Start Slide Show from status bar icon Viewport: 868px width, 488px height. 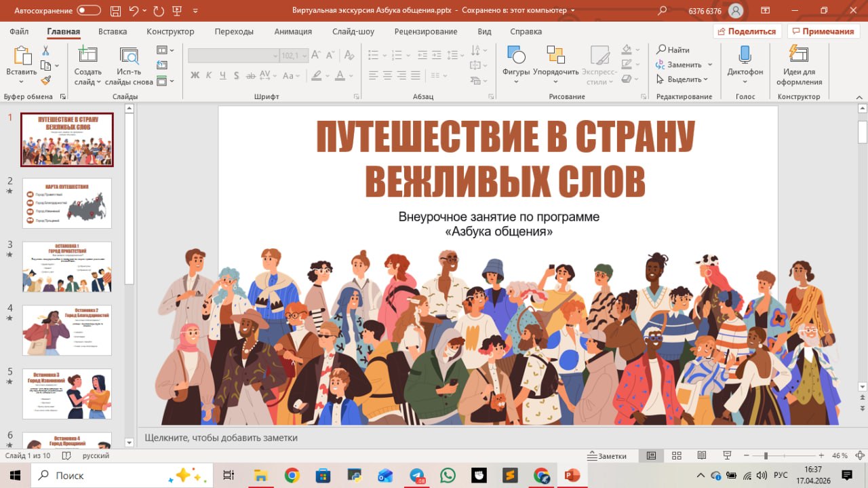pos(727,456)
